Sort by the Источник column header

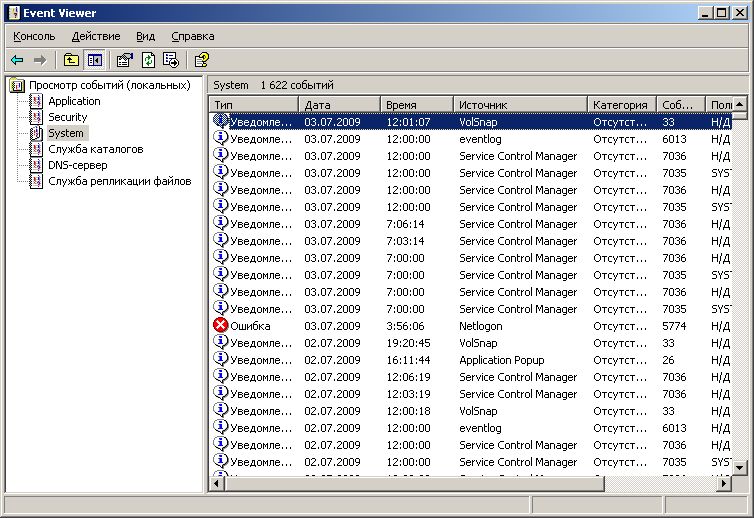click(520, 105)
